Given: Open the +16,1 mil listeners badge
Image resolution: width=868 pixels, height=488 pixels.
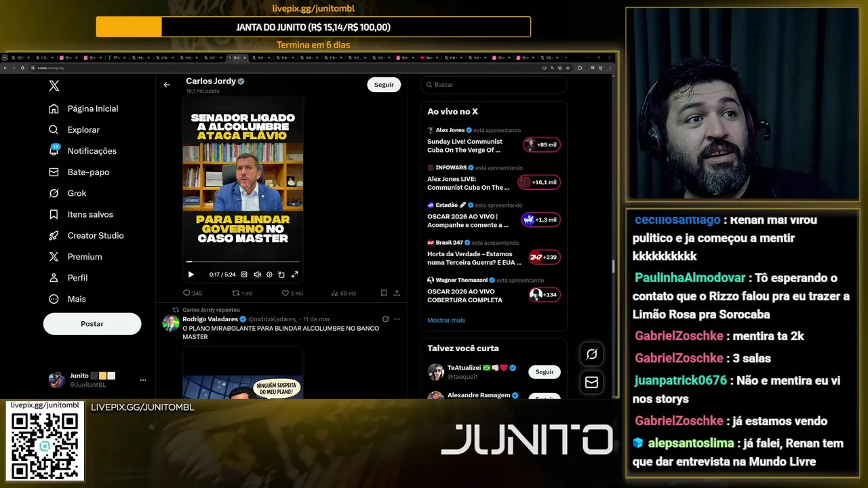Looking at the screenshot, I should pyautogui.click(x=539, y=182).
